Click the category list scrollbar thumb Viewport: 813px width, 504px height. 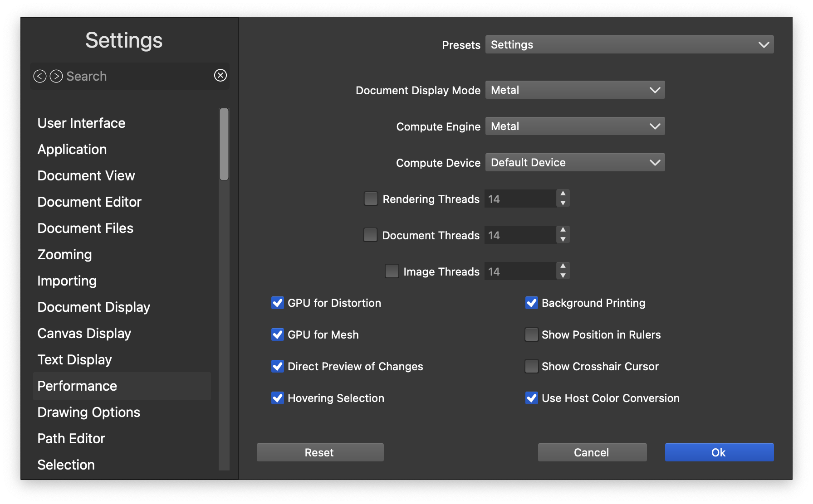pos(224,144)
